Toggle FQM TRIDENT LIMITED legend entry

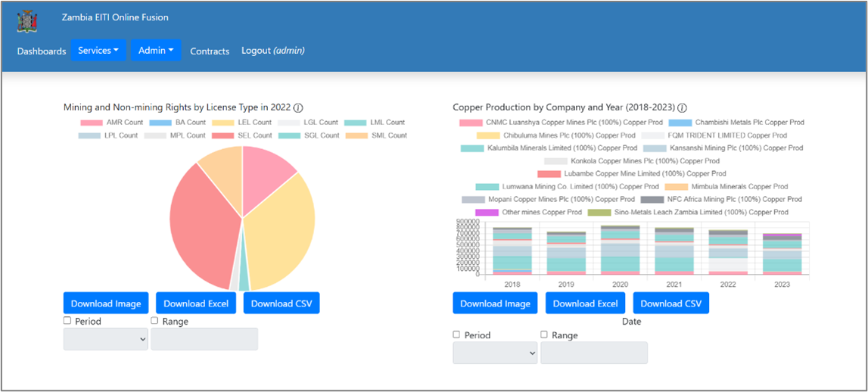714,135
